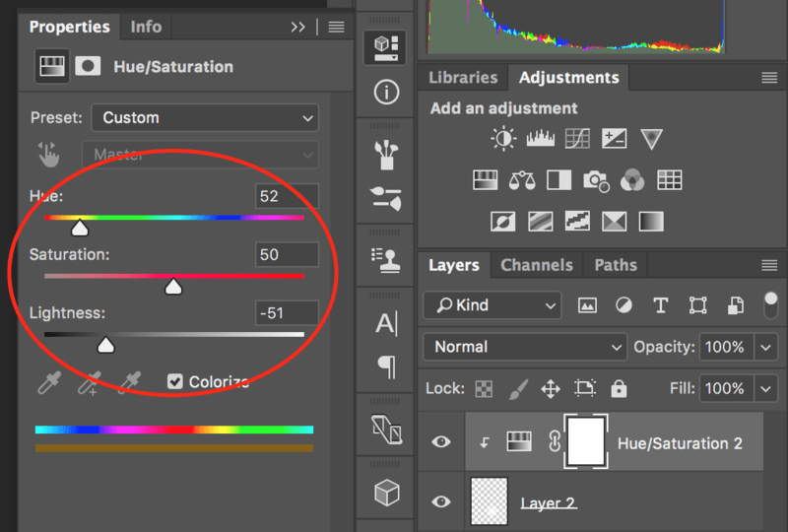Viewport: 788px width, 532px height.
Task: Add an Exposure adjustment
Action: [x=614, y=138]
